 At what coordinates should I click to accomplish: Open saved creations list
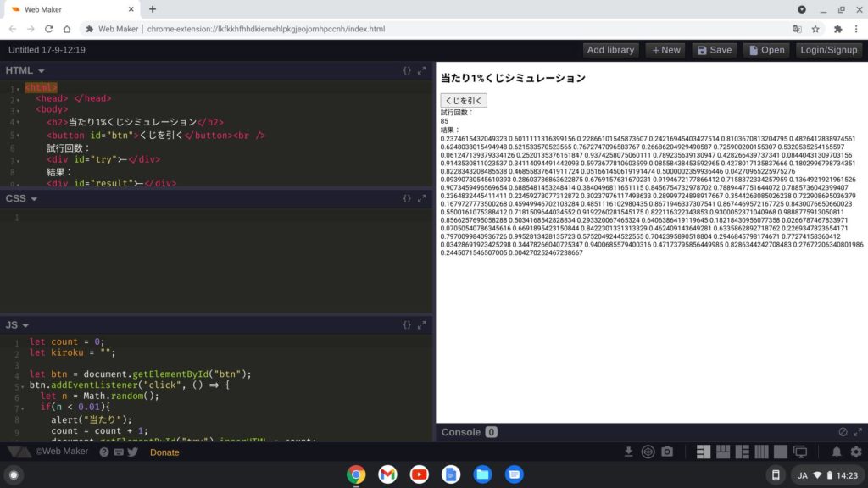click(x=766, y=50)
